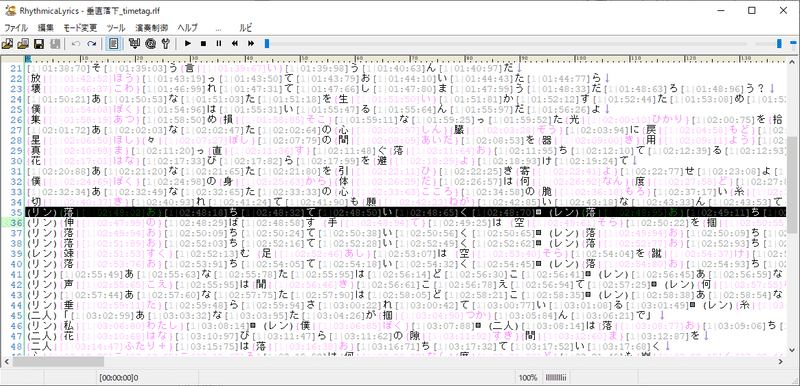Click the small icon at toolbar far right

click(x=792, y=44)
